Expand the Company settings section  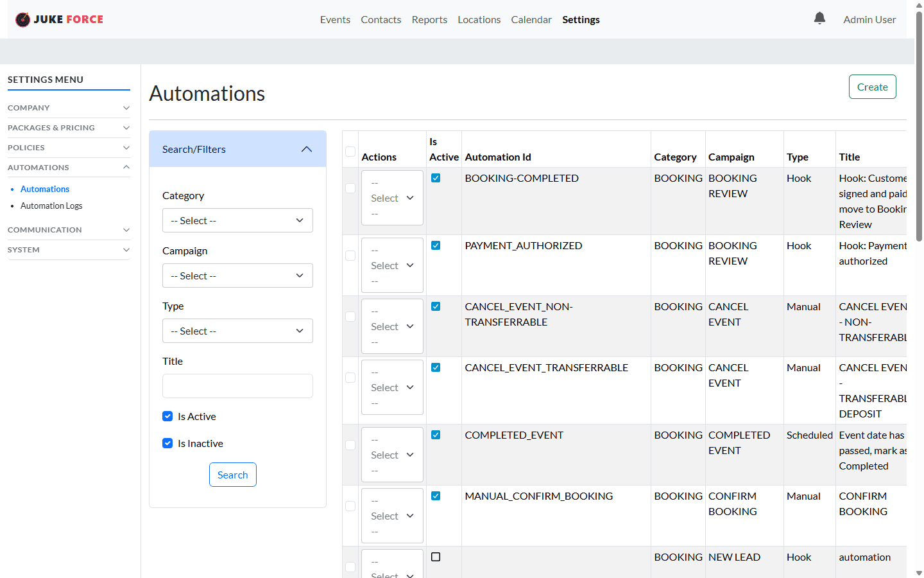(68, 108)
